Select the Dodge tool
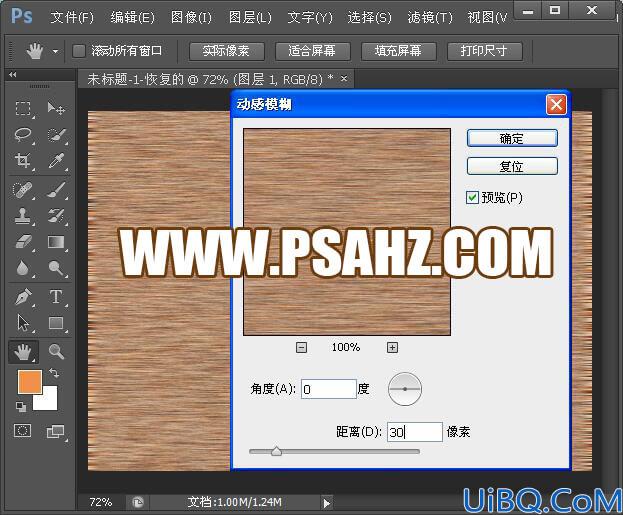Image resolution: width=623 pixels, height=515 pixels. [56, 268]
